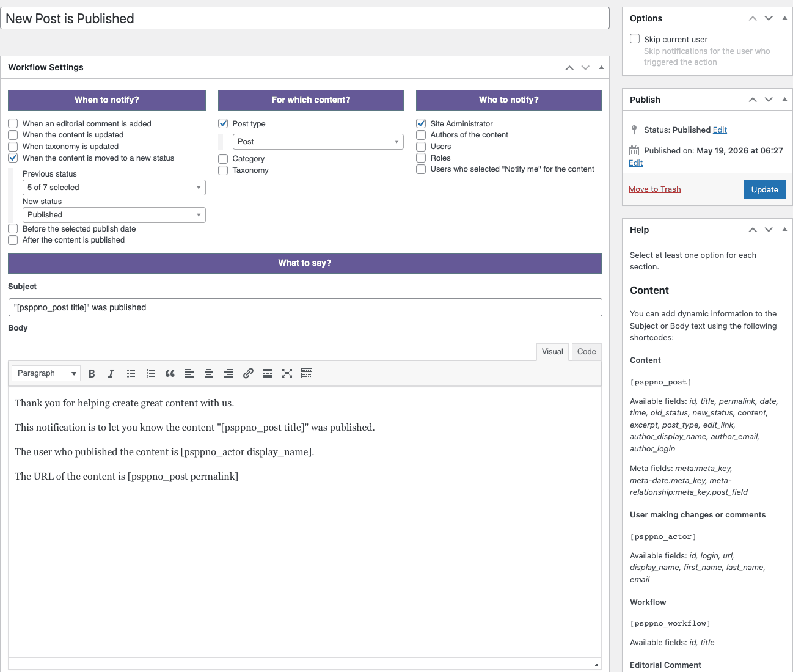The image size is (793, 672).
Task: Toggle bold formatting in body editor
Action: 92,373
